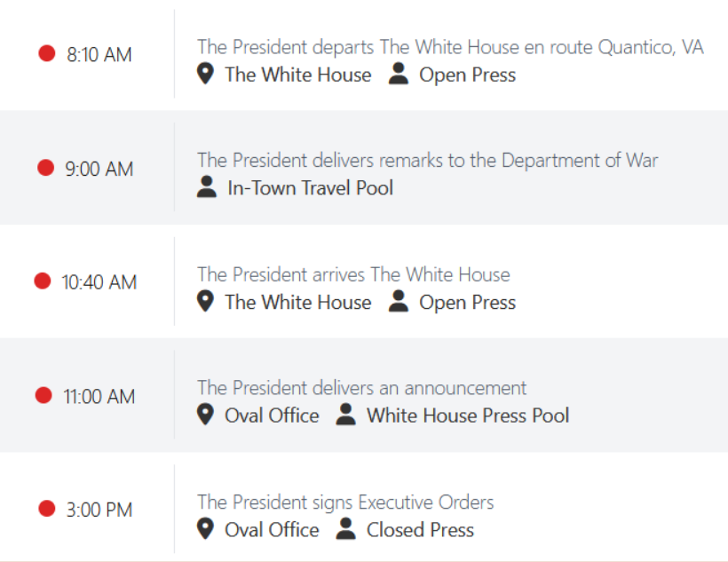Click the person icon next to 8:10 AM Open Press
The width and height of the screenshot is (728, 562).
(x=399, y=75)
